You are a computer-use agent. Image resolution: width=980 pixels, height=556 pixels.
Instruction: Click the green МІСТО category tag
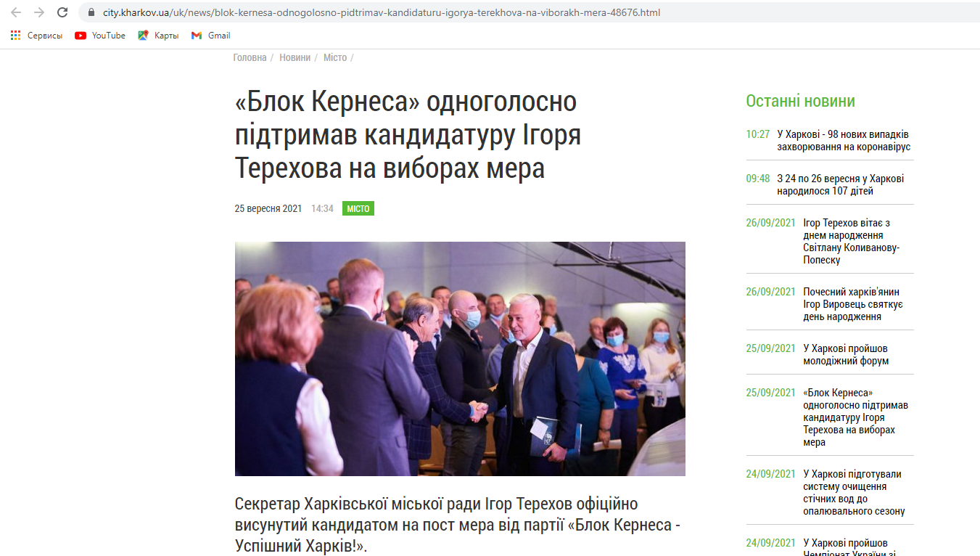[x=358, y=208]
